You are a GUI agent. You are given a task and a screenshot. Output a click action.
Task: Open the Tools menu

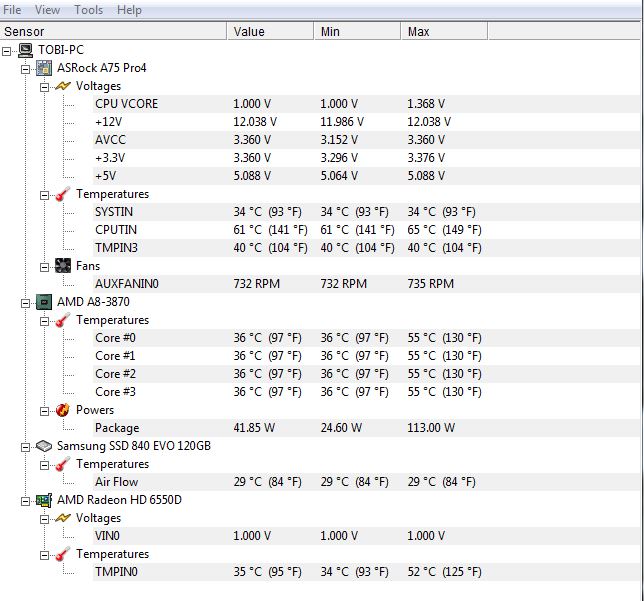[x=88, y=9]
